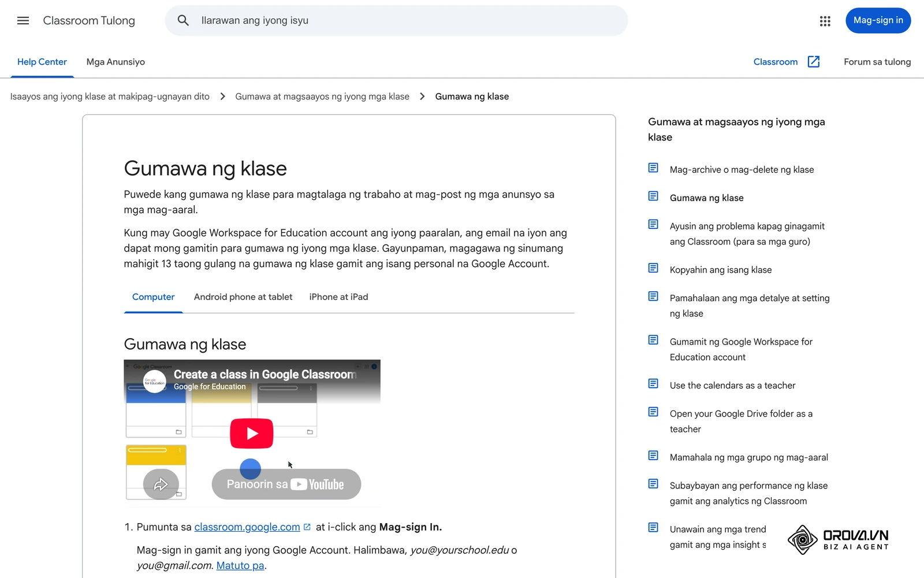
Task: Open the classroom.google.com link
Action: pyautogui.click(x=247, y=527)
